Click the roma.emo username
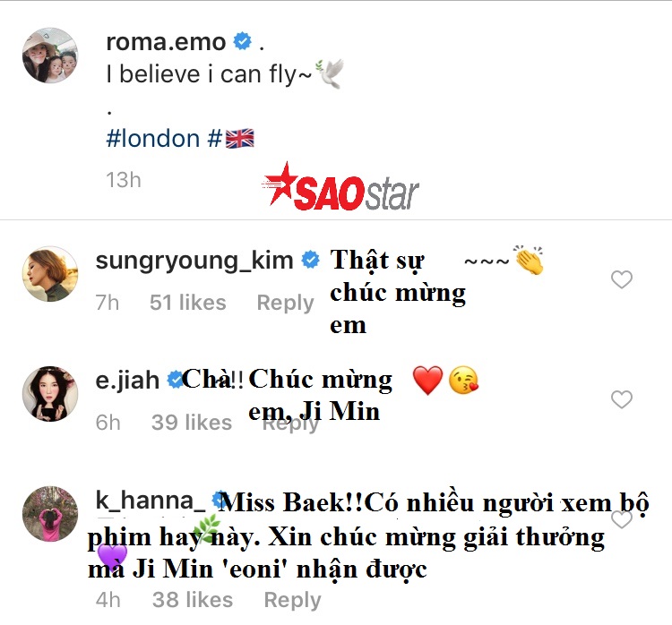Image resolution: width=672 pixels, height=625 pixels. coord(166,42)
